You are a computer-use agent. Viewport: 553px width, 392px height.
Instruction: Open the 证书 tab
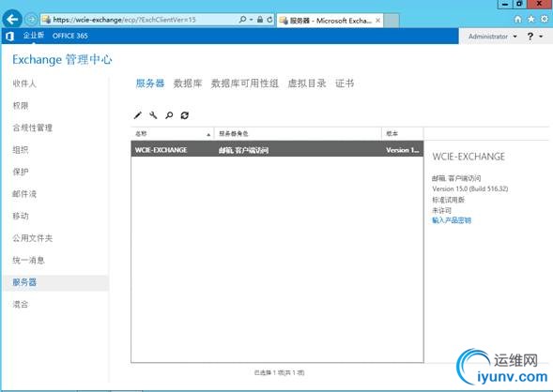tap(345, 83)
